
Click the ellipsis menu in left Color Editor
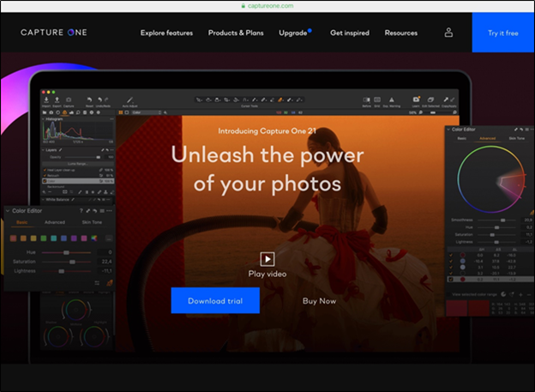point(109,211)
